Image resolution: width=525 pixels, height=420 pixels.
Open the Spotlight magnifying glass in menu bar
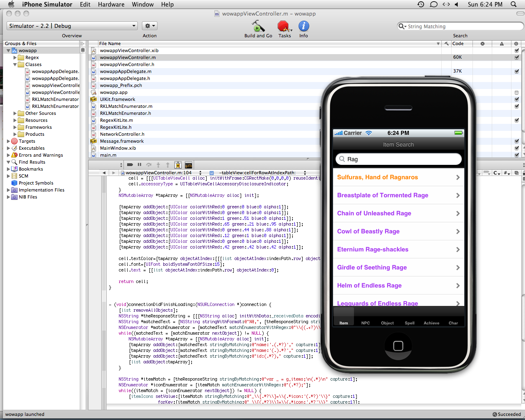514,5
